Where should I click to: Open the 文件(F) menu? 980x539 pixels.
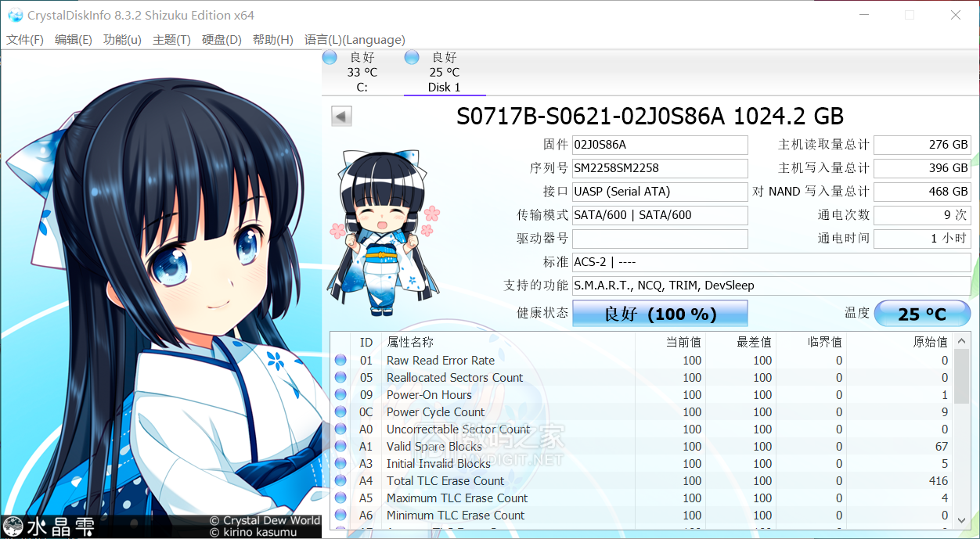pyautogui.click(x=25, y=40)
